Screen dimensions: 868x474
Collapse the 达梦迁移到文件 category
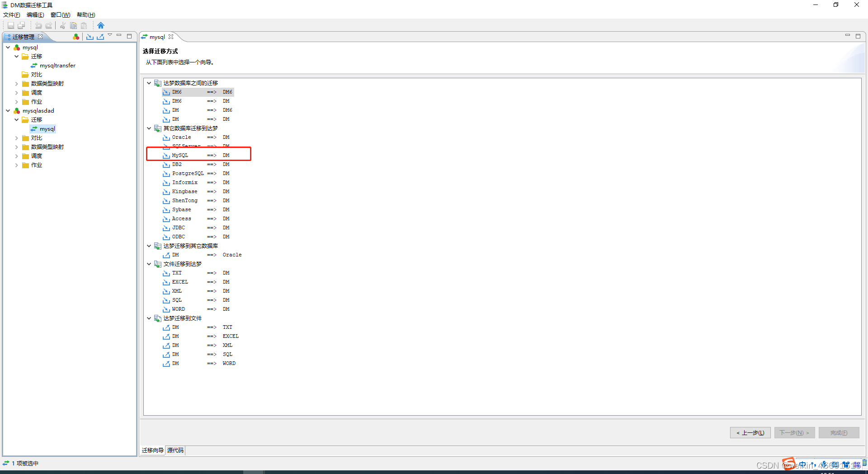point(149,318)
